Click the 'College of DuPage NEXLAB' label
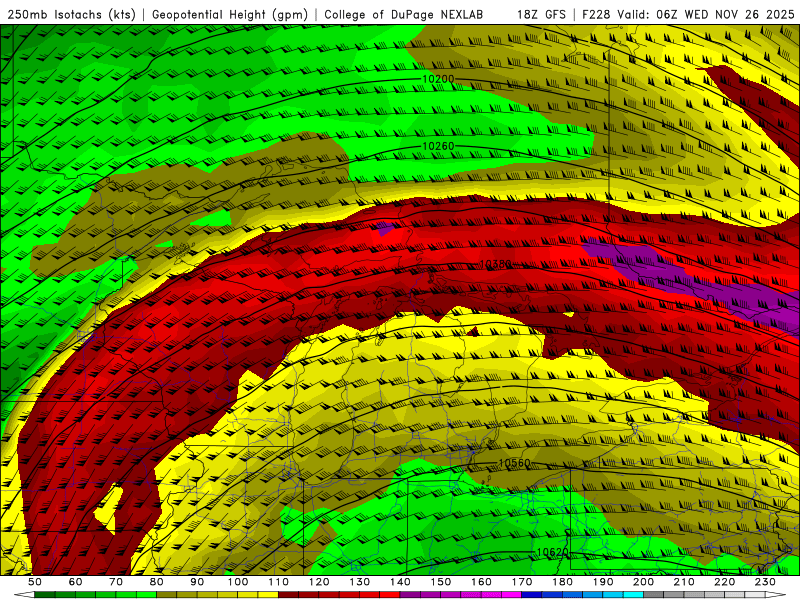Viewport: 800px width, 600px height. click(x=404, y=15)
